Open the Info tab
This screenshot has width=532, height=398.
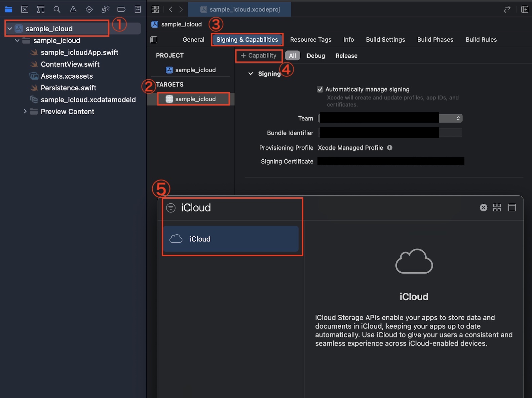point(349,40)
